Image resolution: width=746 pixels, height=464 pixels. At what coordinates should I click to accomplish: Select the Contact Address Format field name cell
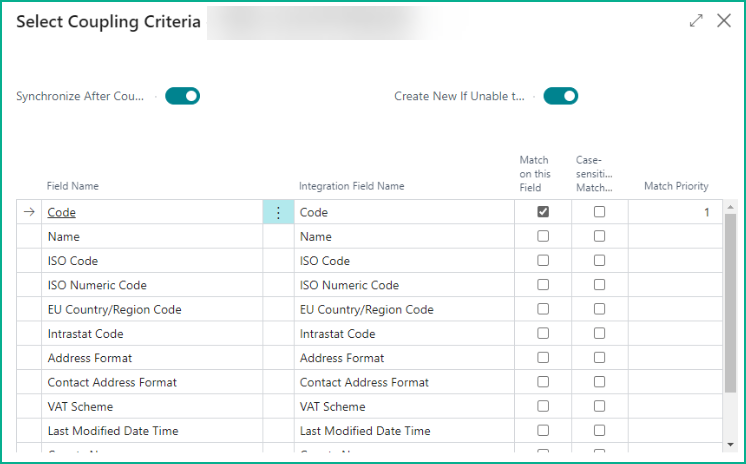pyautogui.click(x=152, y=382)
